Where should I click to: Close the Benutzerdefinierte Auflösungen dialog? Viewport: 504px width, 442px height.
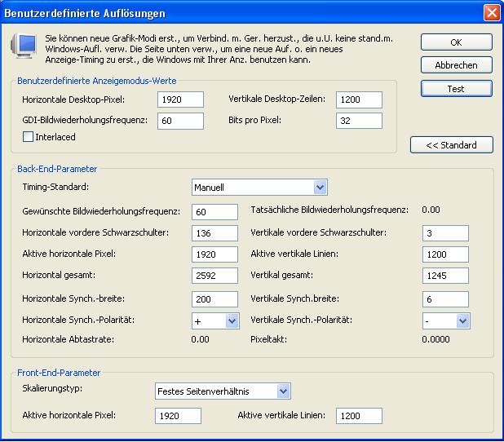(x=491, y=13)
